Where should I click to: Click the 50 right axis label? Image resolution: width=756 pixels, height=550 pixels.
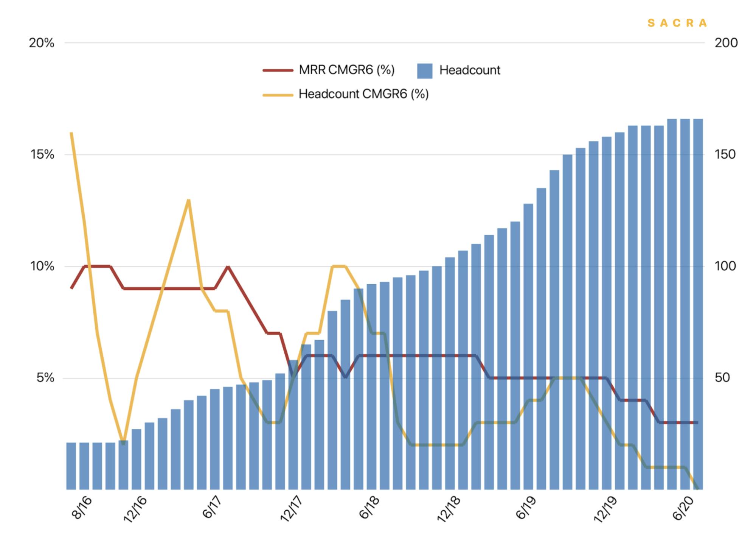point(722,377)
